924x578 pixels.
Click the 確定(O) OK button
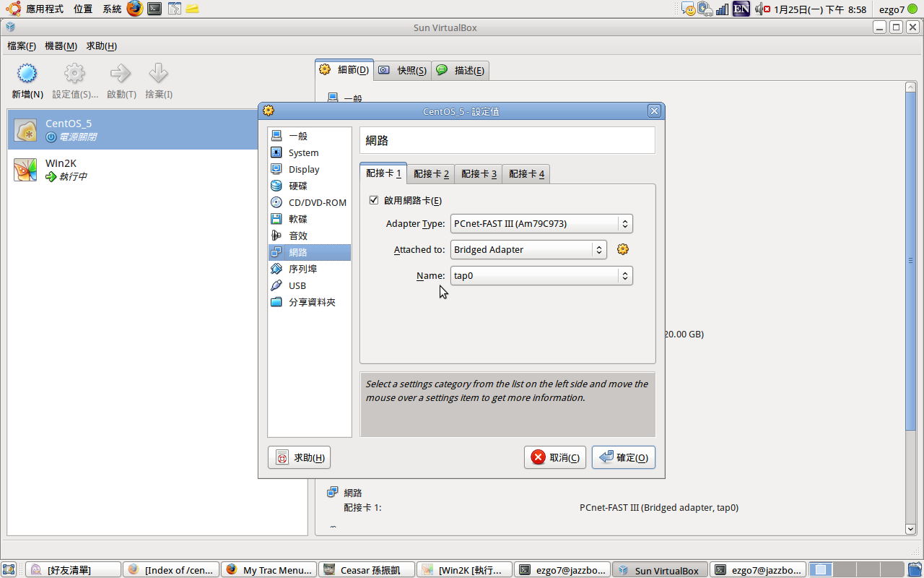coord(624,457)
